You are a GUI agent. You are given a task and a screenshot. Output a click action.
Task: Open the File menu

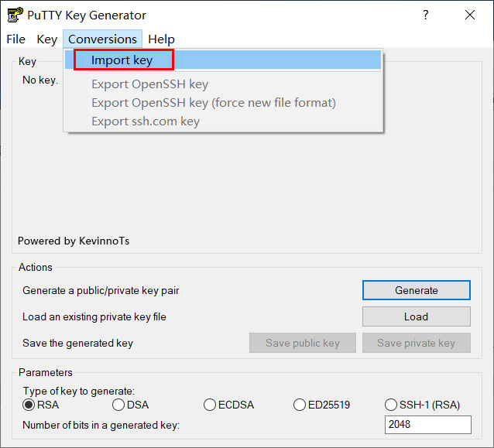click(15, 39)
